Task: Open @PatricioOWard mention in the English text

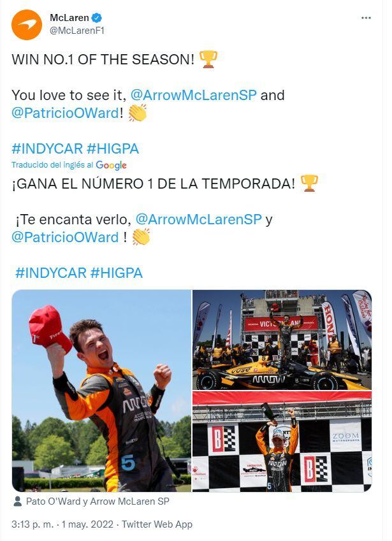Action: click(66, 113)
